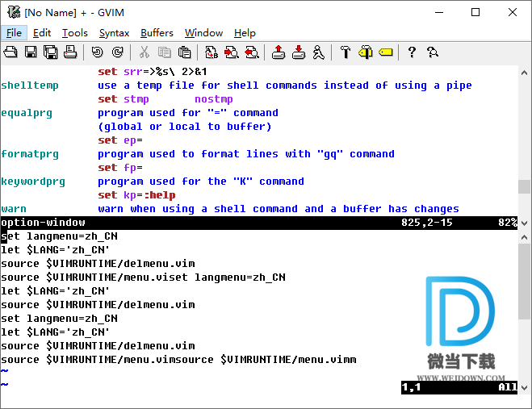The height and width of the screenshot is (409, 532).
Task: Expand the Buffers menu
Action: click(157, 32)
